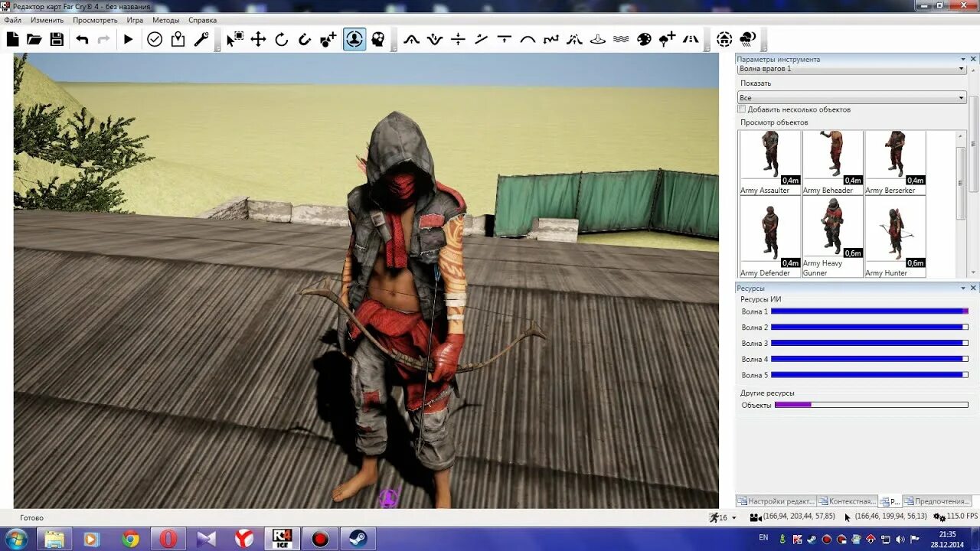Select the Set terrain height tool
Viewport: 980px width, 551px height.
pos(458,39)
